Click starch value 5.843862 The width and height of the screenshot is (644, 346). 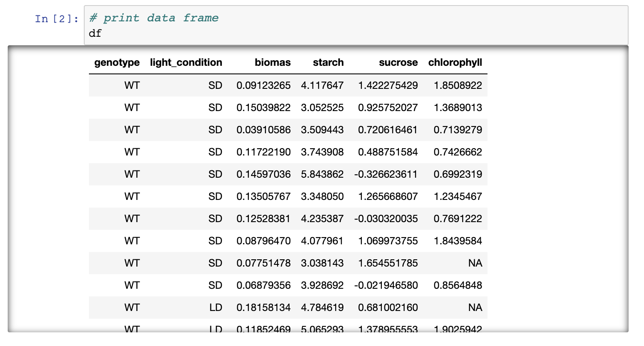[x=322, y=174]
